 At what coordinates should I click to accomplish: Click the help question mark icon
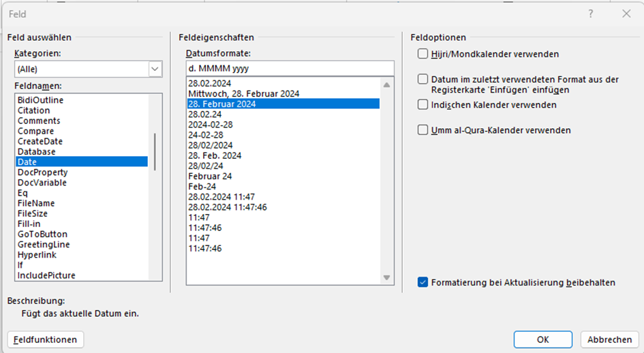click(x=591, y=14)
